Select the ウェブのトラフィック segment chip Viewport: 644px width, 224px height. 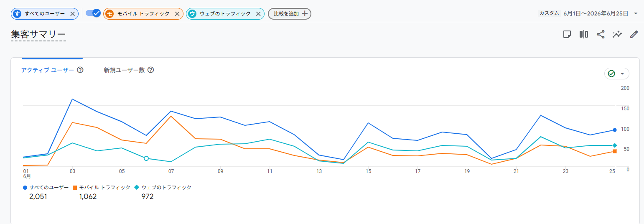(x=225, y=14)
